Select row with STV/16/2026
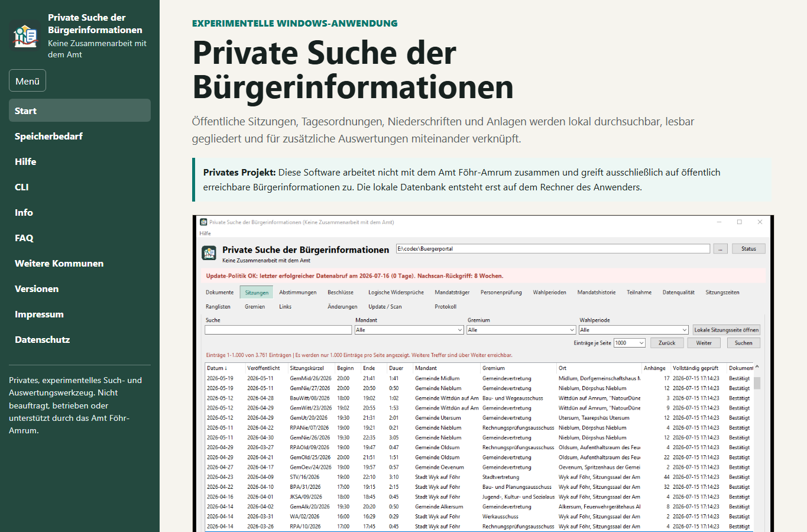 [x=479, y=477]
